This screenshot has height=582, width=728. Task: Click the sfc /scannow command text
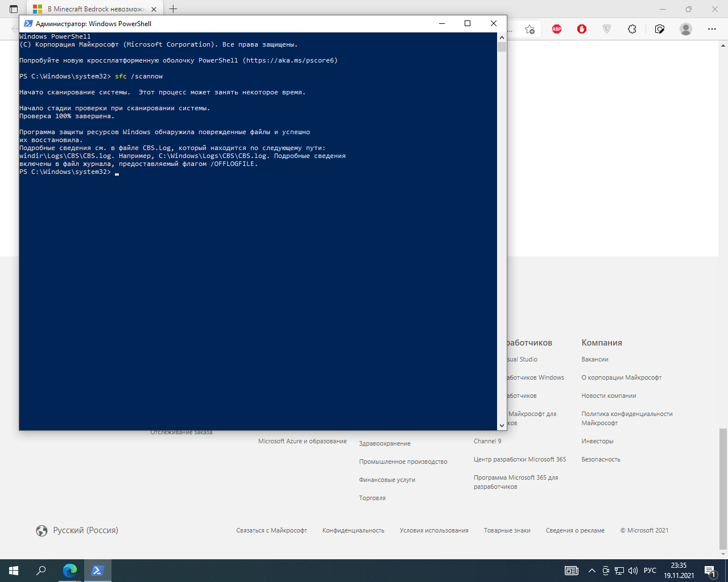coord(139,76)
